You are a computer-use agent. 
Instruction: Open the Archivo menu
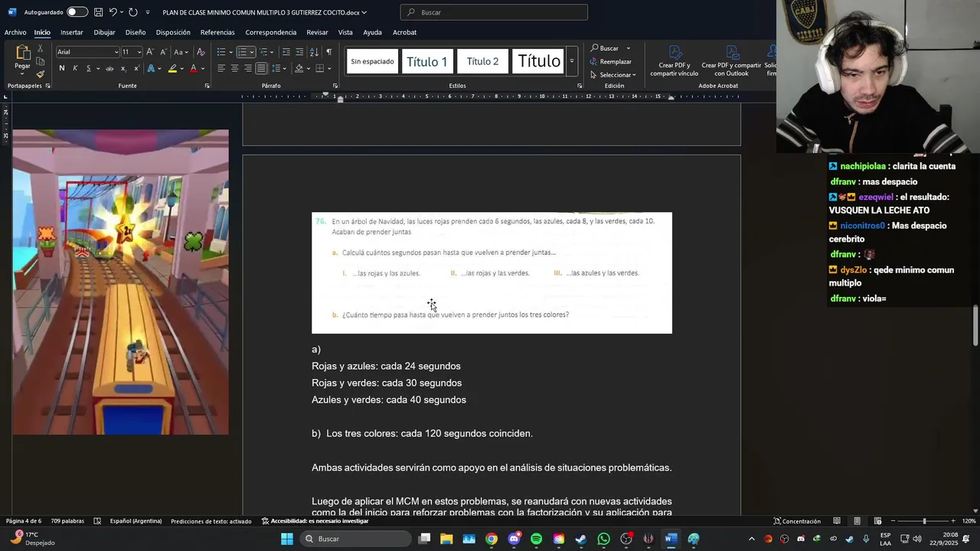15,32
